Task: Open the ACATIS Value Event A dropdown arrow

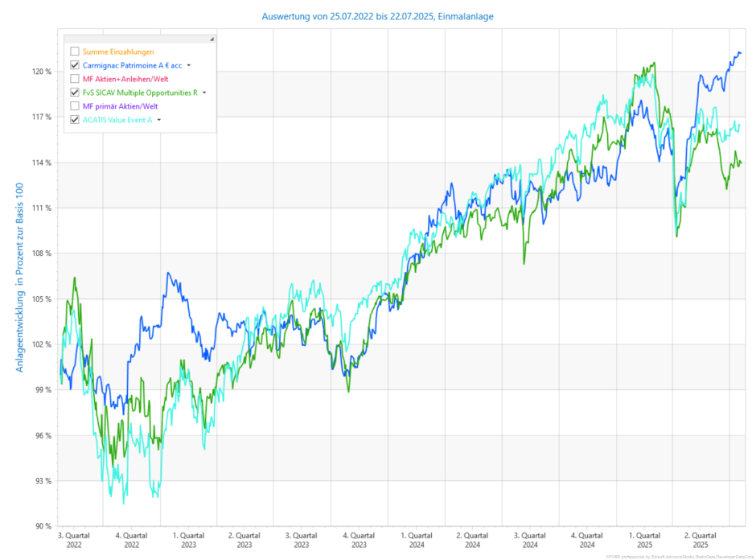Action: [158, 120]
